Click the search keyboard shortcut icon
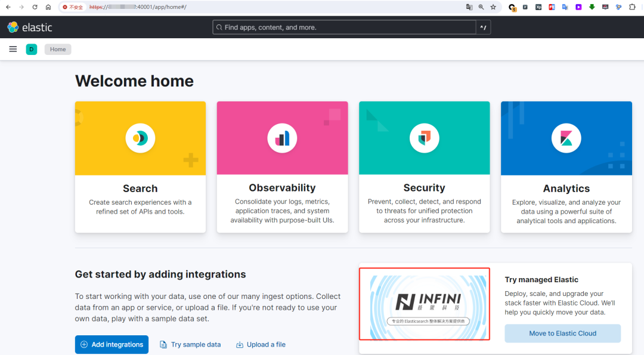This screenshot has height=355, width=644. [x=484, y=27]
